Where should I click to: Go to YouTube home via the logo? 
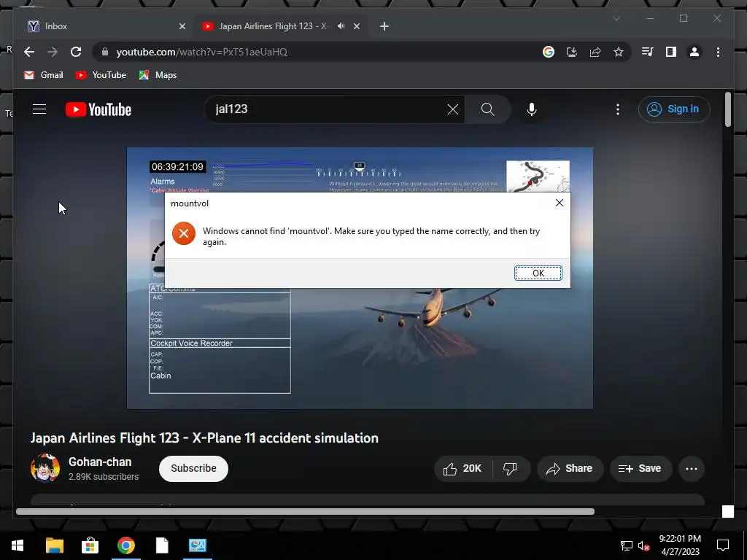click(x=98, y=109)
